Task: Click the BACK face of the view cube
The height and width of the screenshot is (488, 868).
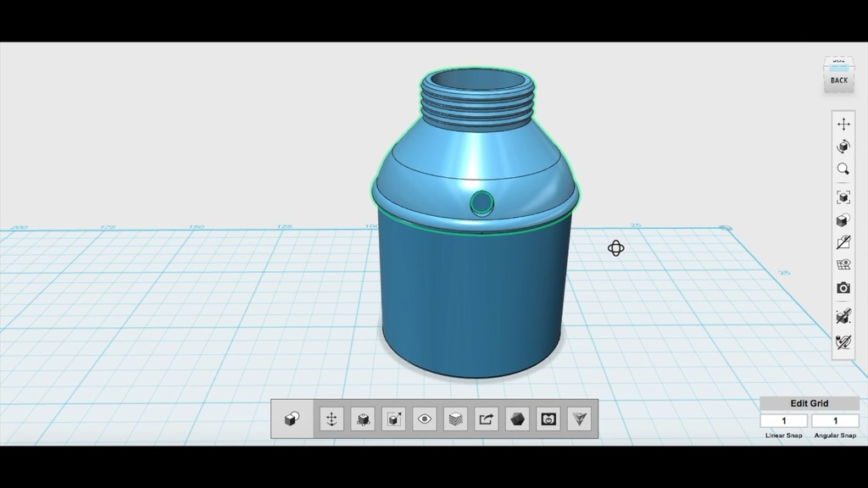Action: 839,80
